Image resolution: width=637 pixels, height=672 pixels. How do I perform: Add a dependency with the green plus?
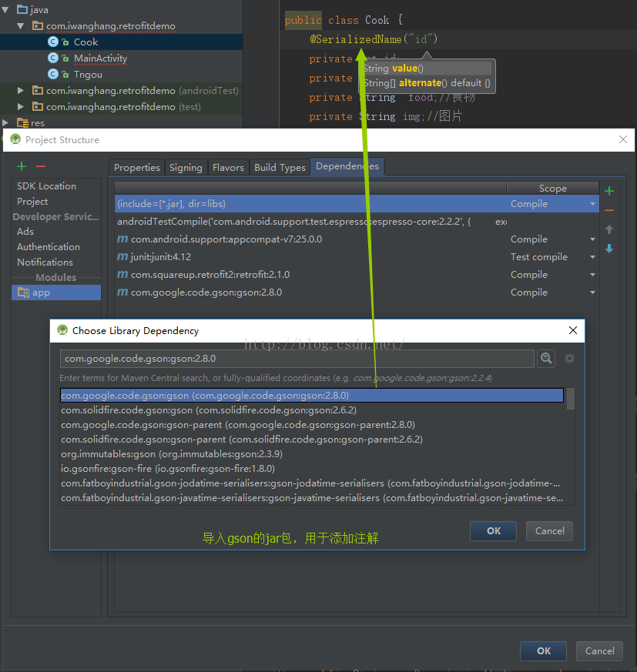tap(609, 191)
